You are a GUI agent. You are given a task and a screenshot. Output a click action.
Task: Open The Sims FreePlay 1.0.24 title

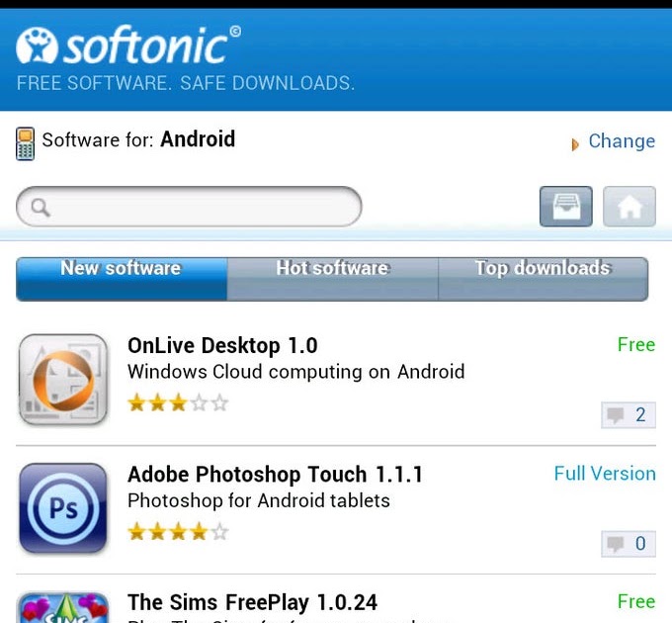tap(252, 602)
